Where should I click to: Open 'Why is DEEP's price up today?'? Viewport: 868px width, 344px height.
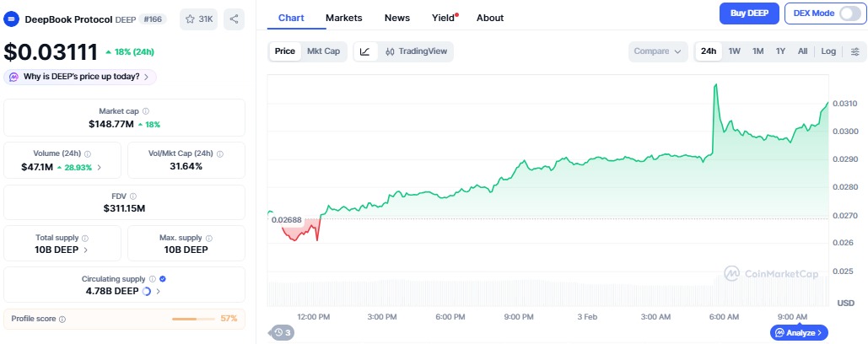pos(80,77)
